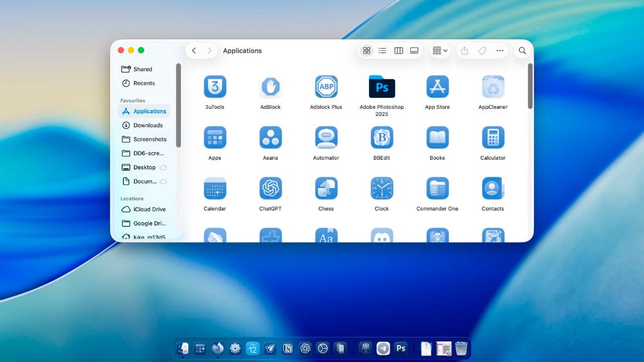Click the sidebar vertical scrollbar
This screenshot has height=362, width=644.
click(x=178, y=105)
